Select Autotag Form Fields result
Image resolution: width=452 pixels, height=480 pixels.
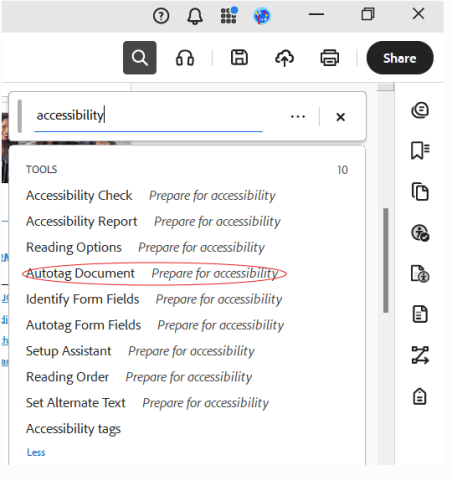tap(155, 325)
